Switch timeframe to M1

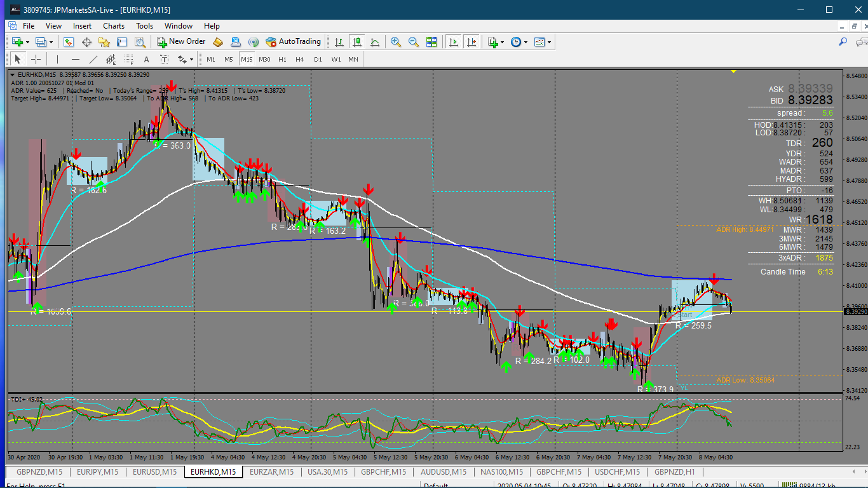point(211,59)
